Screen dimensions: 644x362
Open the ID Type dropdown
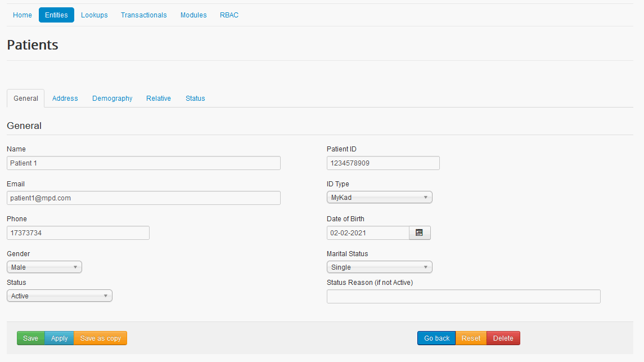379,198
